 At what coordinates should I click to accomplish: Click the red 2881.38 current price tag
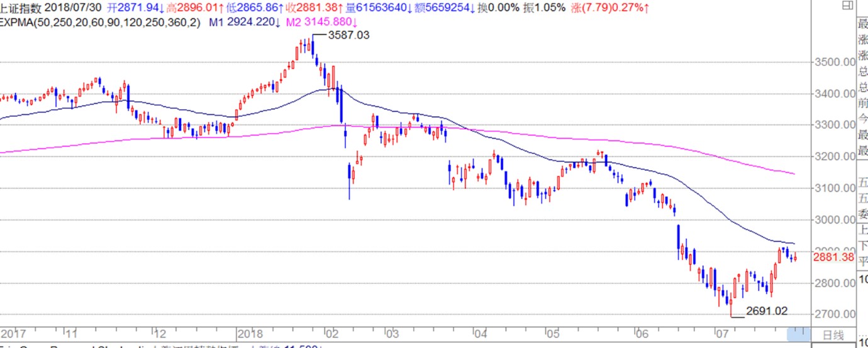[x=834, y=257]
